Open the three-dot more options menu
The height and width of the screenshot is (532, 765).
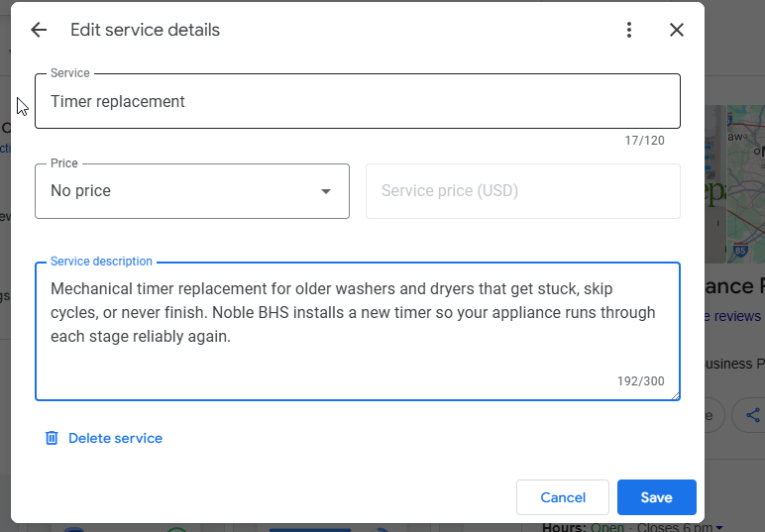click(629, 30)
